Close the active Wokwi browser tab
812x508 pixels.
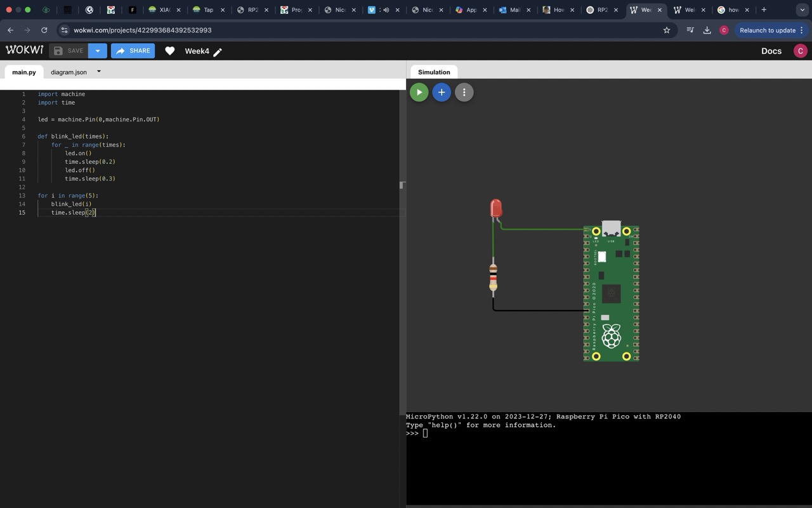(x=660, y=10)
